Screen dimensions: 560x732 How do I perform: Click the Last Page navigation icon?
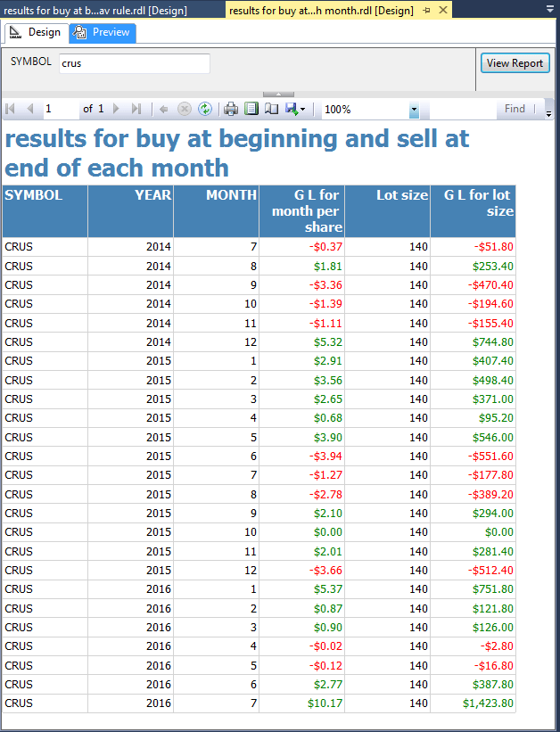tap(136, 109)
